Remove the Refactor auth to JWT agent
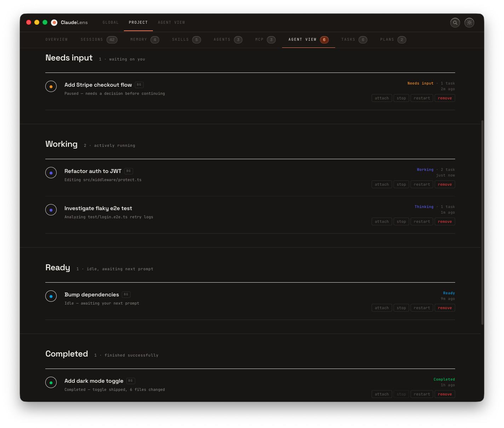504x428 pixels. (445, 185)
